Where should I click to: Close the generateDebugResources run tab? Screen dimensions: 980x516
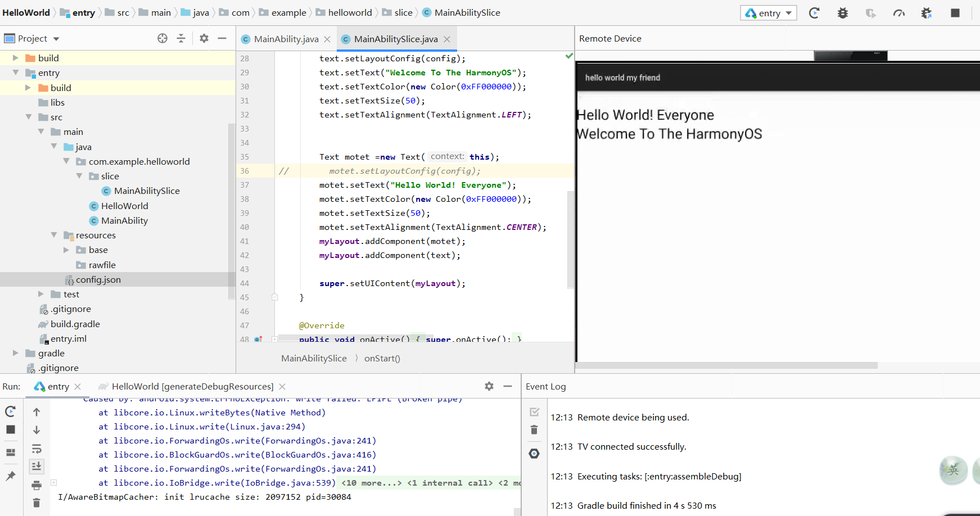(x=282, y=386)
